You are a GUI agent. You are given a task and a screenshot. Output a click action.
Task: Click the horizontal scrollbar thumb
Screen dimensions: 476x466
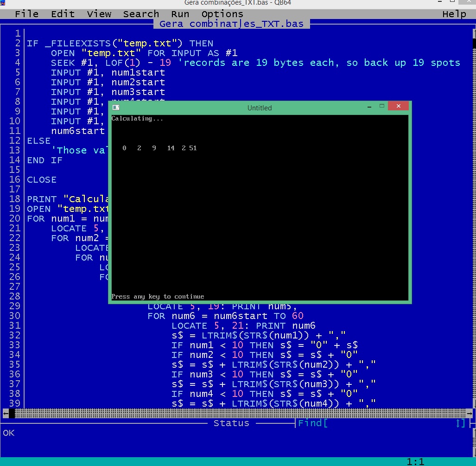[12, 413]
